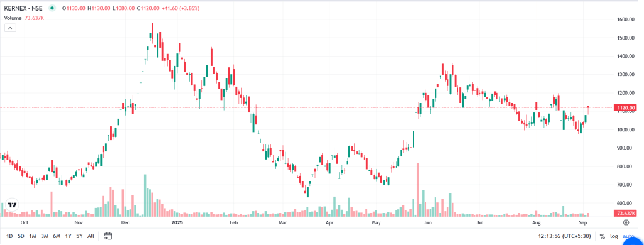Click the Aug label on the time axis
Image resolution: width=644 pixels, height=245 pixels.
536,223
